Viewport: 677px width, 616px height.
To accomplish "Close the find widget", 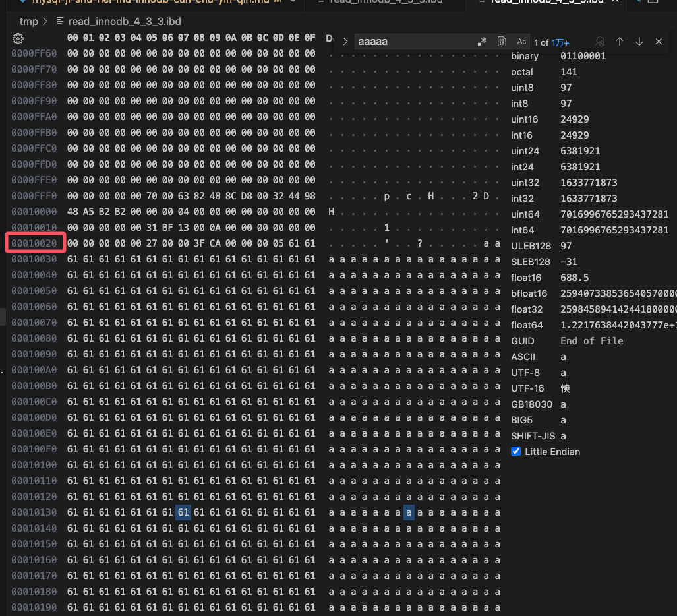I will [x=658, y=42].
